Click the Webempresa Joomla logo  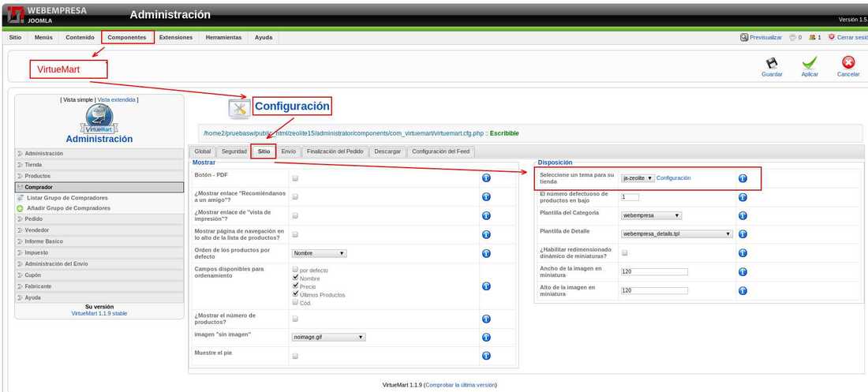pos(47,15)
